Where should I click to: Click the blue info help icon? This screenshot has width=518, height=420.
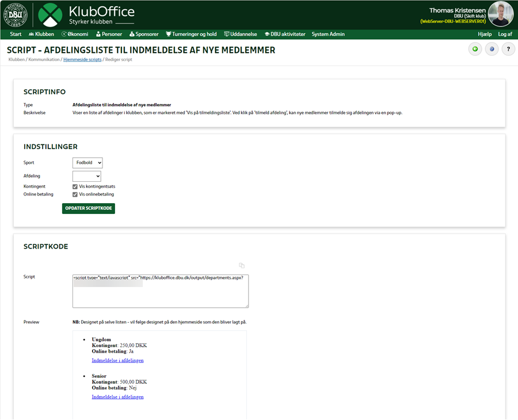[492, 49]
